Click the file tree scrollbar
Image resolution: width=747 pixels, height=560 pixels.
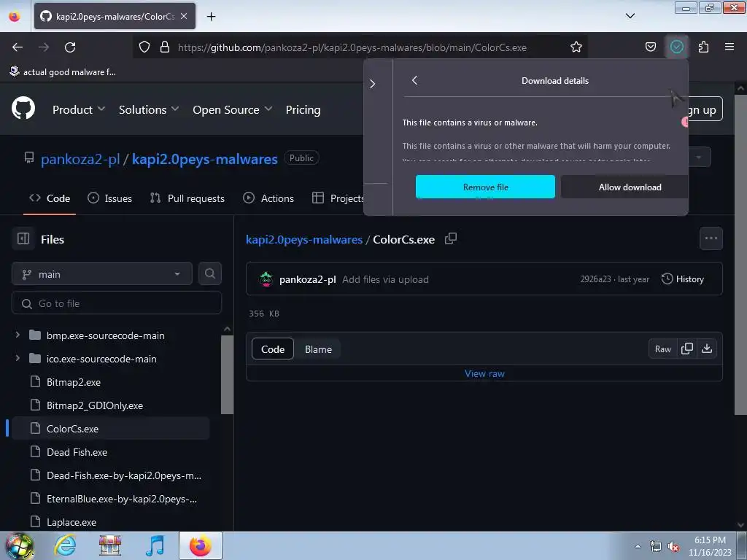pyautogui.click(x=228, y=374)
